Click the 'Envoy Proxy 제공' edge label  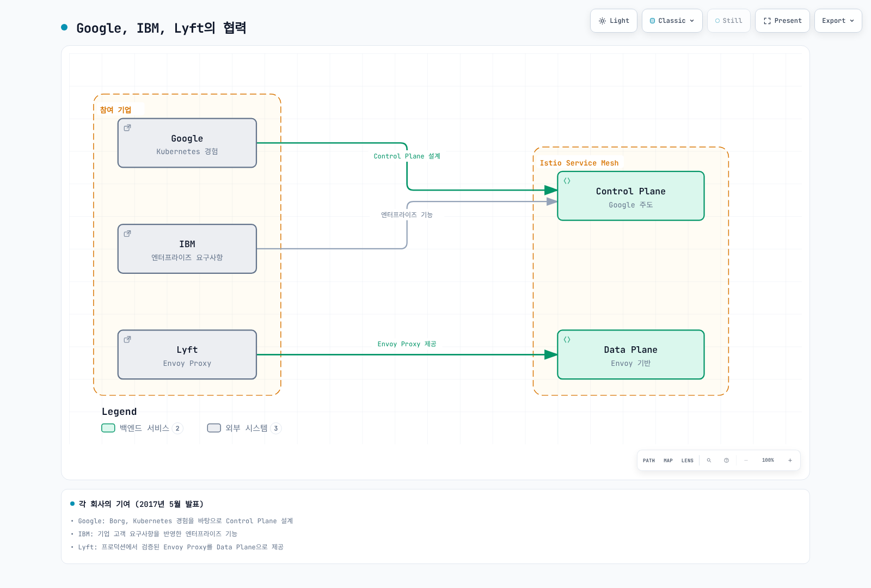[x=407, y=344]
